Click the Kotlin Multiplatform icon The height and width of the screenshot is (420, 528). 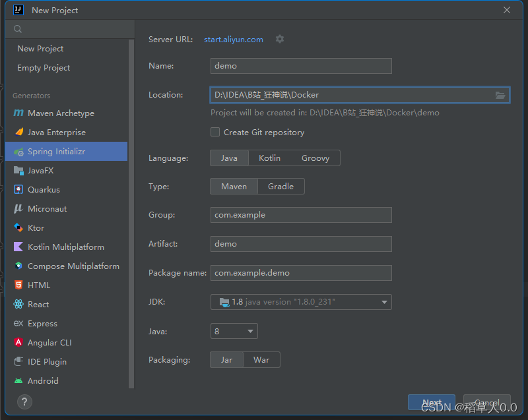18,247
